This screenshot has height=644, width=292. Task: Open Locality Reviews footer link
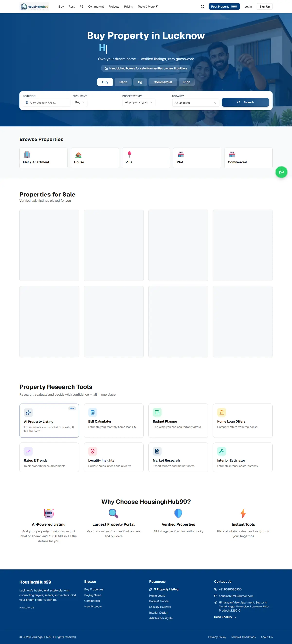click(x=160, y=607)
